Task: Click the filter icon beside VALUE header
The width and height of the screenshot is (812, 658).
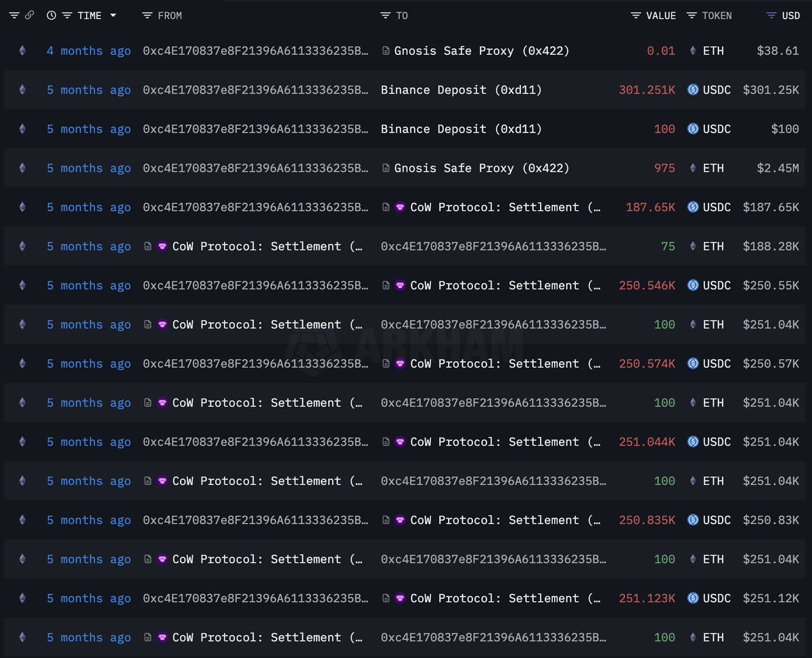Action: [x=635, y=16]
